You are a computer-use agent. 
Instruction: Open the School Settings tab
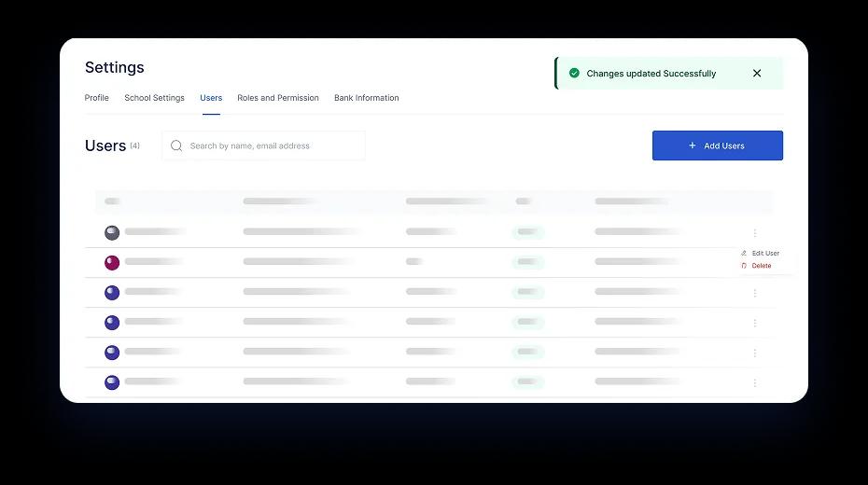point(154,98)
